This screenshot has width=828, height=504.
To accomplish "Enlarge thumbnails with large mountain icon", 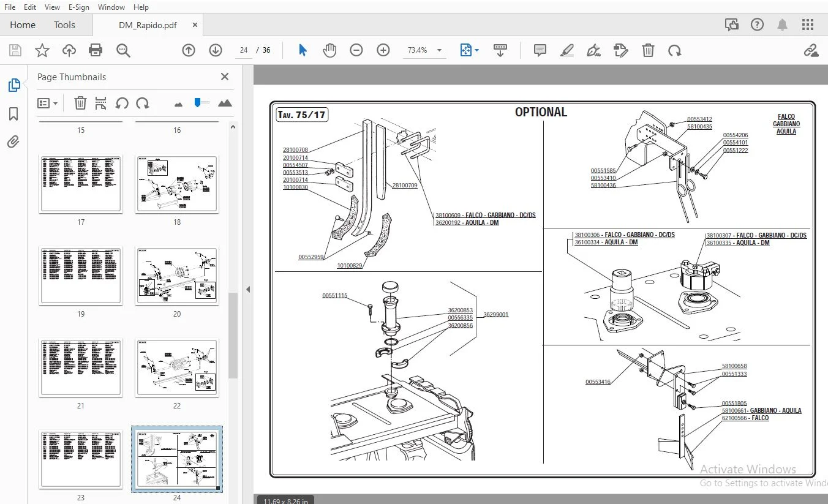I will click(x=225, y=103).
